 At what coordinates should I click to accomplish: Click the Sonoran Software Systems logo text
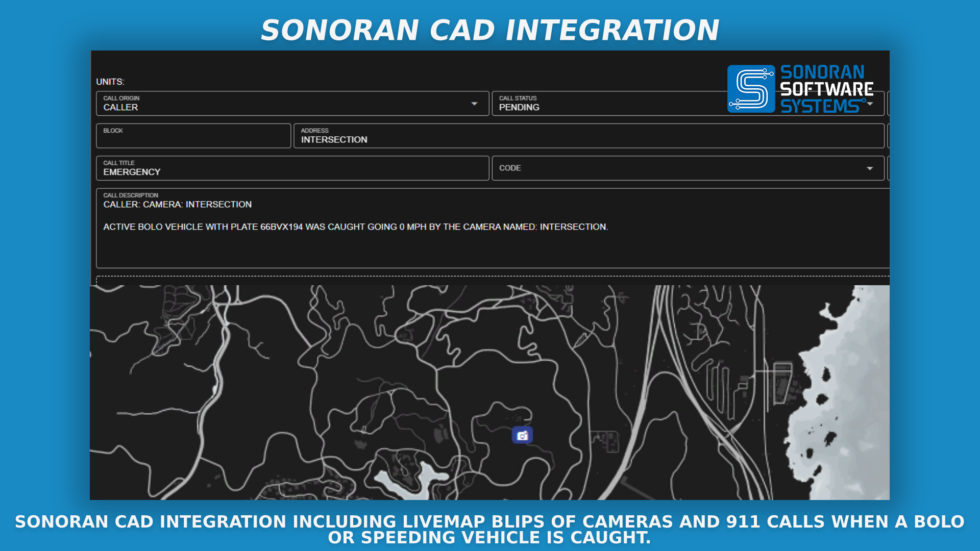coord(826,89)
